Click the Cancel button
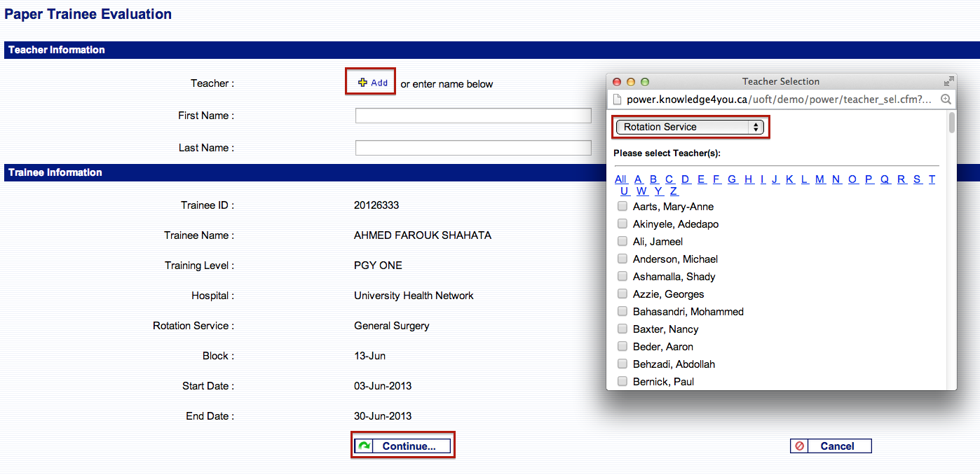Screen dimensions: 980x475 point(831,446)
